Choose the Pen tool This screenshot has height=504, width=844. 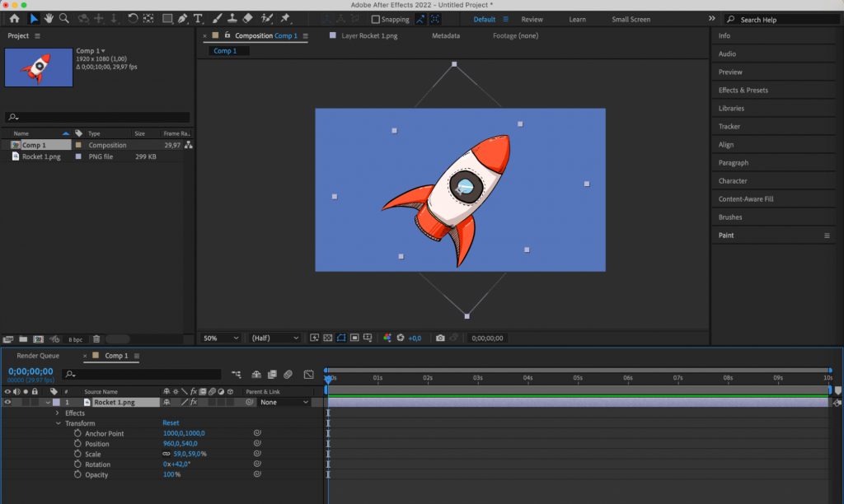183,18
